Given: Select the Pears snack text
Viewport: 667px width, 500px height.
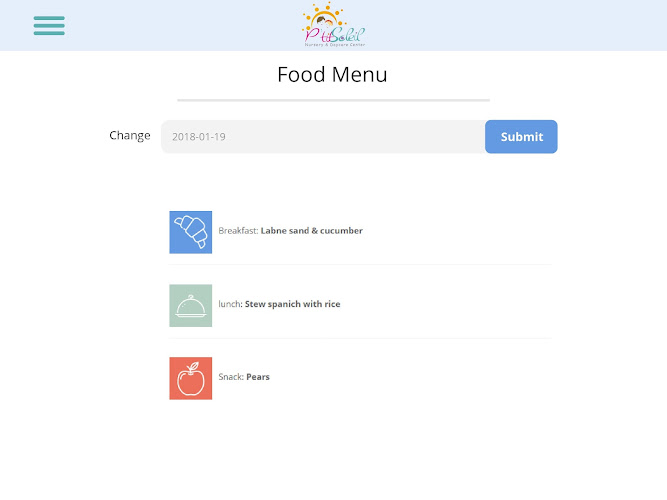Looking at the screenshot, I should pyautogui.click(x=258, y=377).
